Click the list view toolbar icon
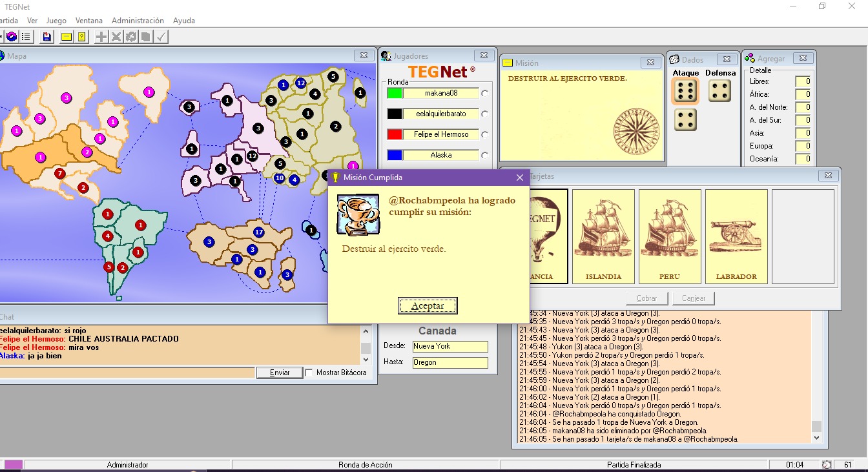The width and height of the screenshot is (868, 472). [26, 37]
